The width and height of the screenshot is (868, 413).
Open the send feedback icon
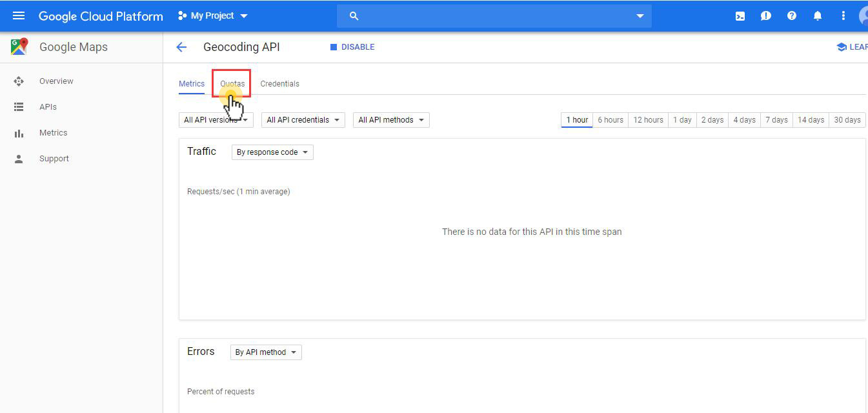pyautogui.click(x=766, y=16)
